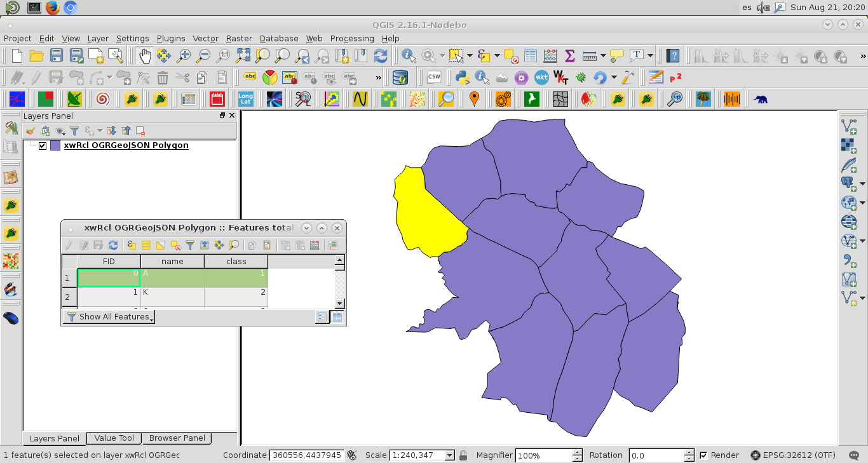Open the Vector menu
This screenshot has height=463, width=868.
coord(205,39)
